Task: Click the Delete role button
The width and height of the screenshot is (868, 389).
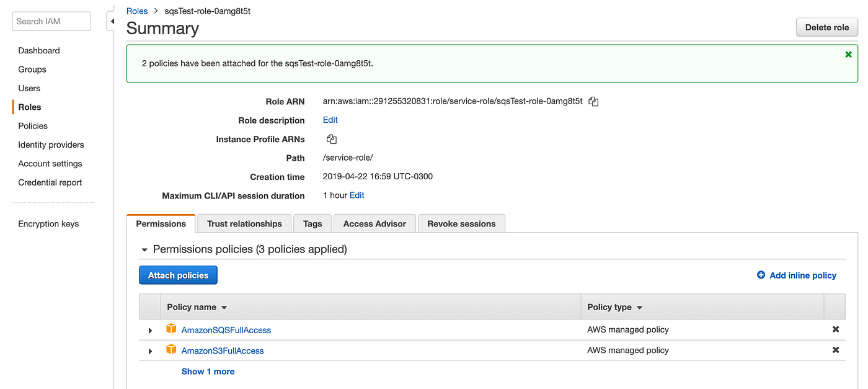Action: coord(826,27)
